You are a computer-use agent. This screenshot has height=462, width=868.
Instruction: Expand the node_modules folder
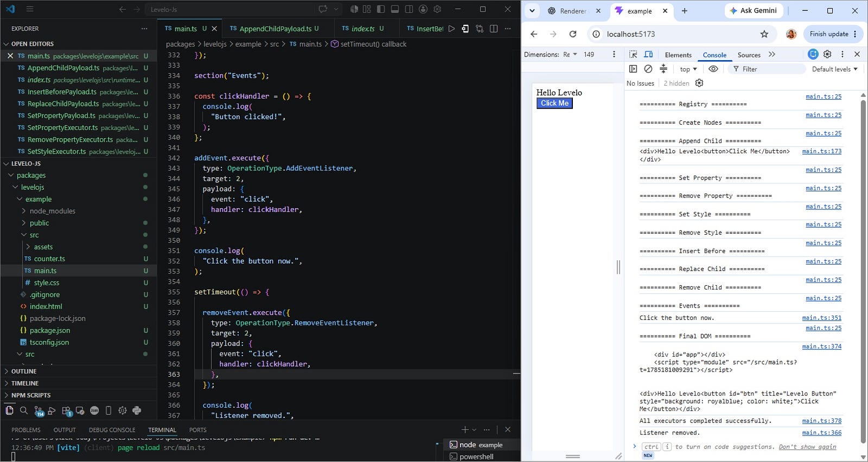tap(52, 211)
